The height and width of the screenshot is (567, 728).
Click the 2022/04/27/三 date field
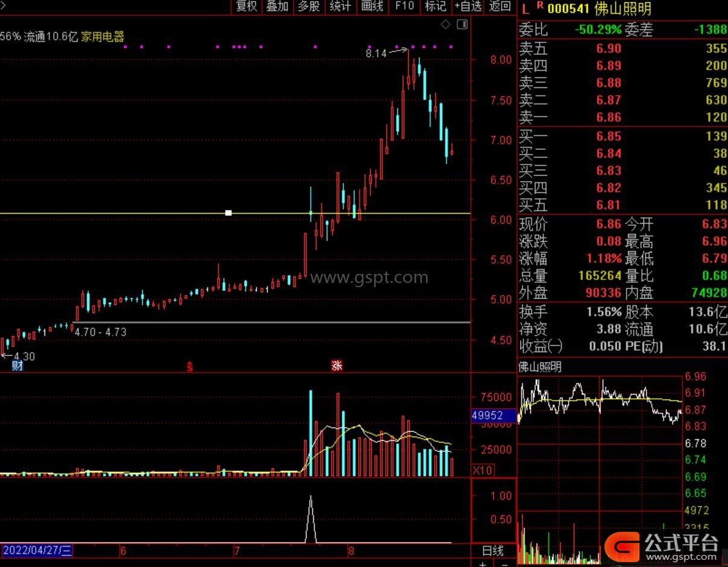tap(37, 551)
